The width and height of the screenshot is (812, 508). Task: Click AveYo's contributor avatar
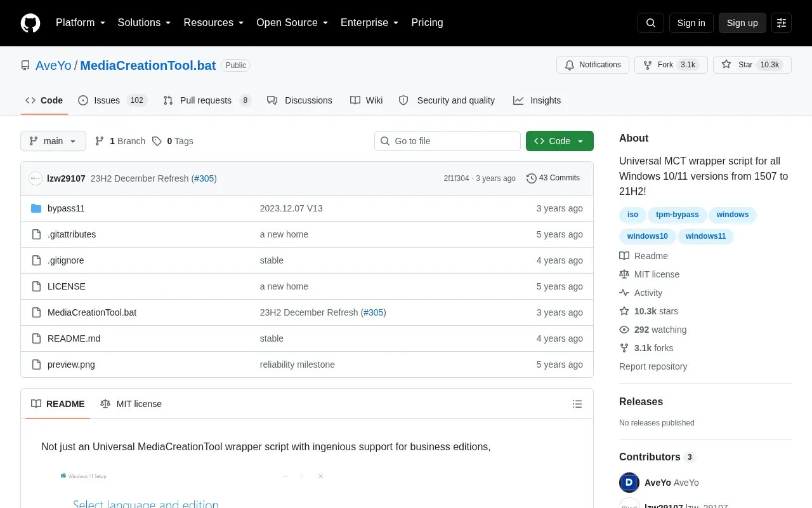[629, 483]
